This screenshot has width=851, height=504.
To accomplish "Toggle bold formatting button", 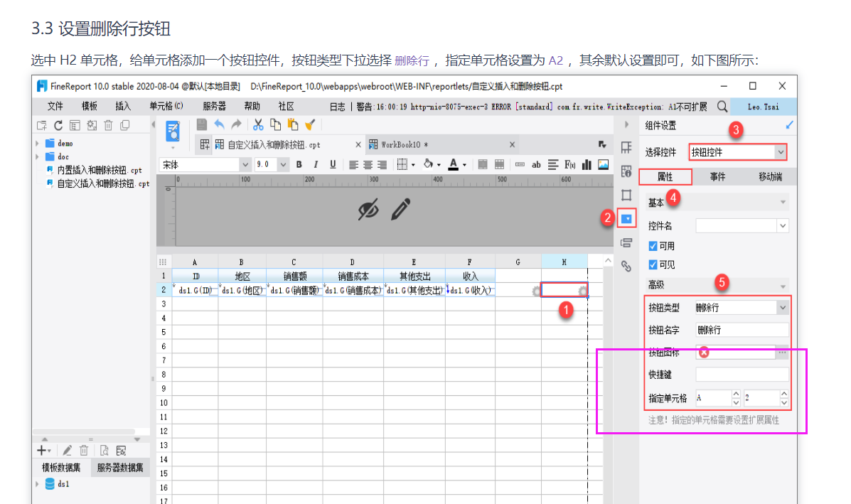I will click(299, 165).
